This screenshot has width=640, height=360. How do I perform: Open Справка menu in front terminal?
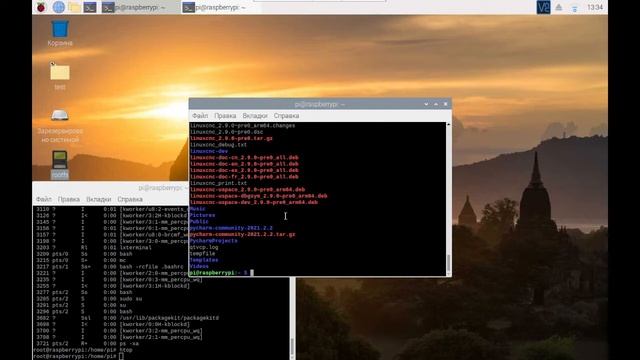(x=286, y=116)
